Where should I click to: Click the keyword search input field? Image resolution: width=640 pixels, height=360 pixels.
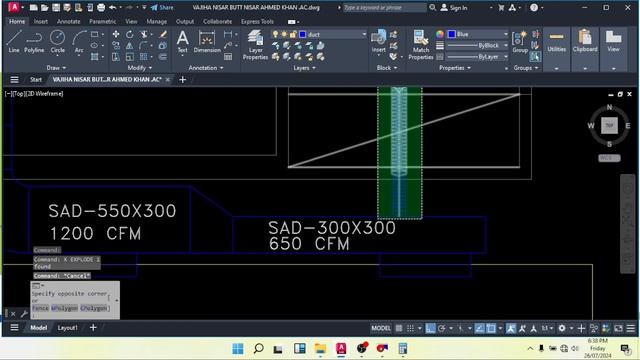pyautogui.click(x=384, y=7)
